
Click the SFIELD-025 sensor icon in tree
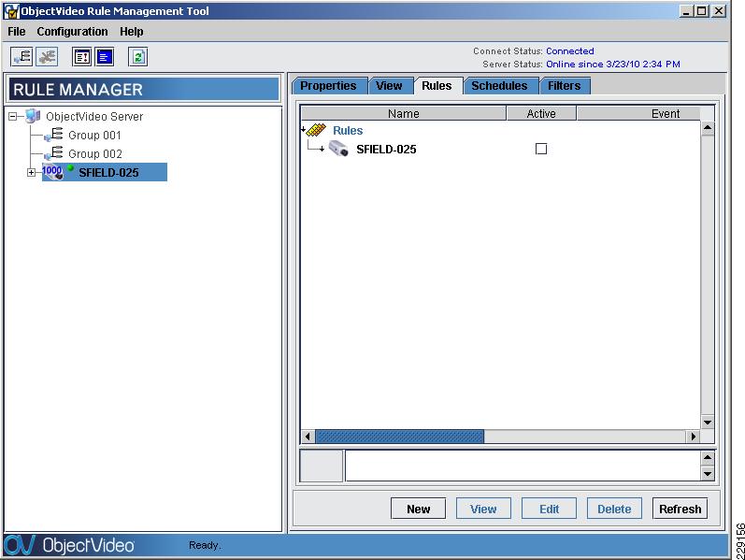(52, 172)
